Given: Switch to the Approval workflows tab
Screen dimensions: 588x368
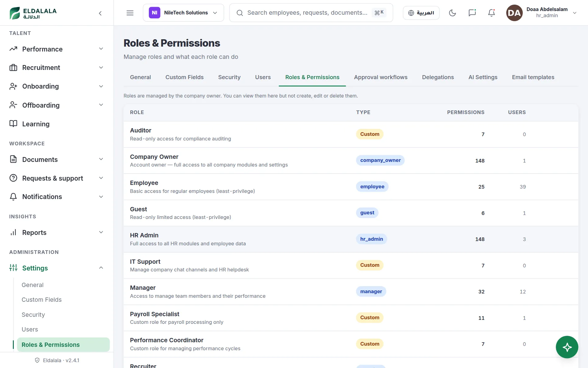Looking at the screenshot, I should 381,77.
